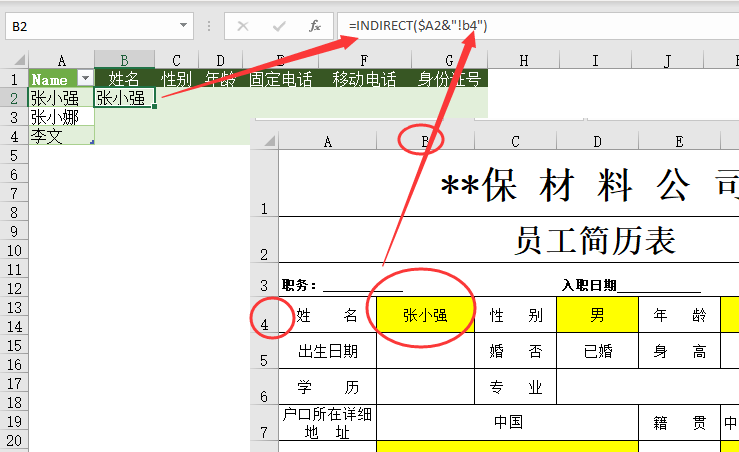Select column D header in the main sheet
739x452 pixels.
pyautogui.click(x=220, y=60)
